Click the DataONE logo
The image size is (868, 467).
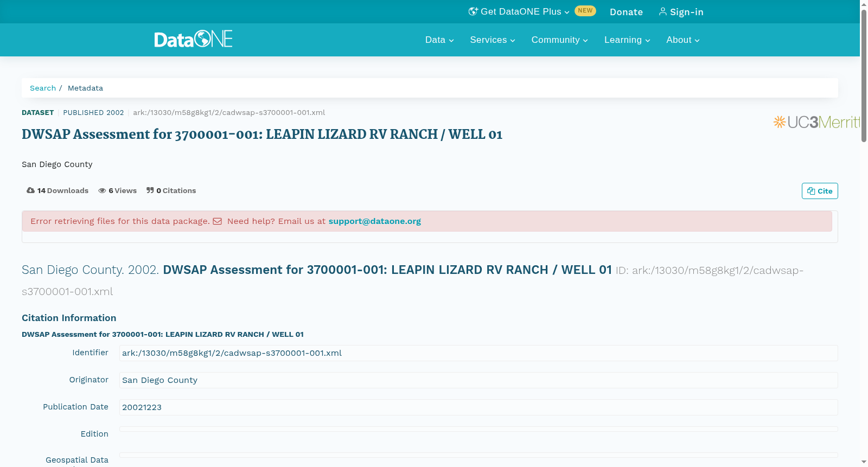tap(193, 39)
